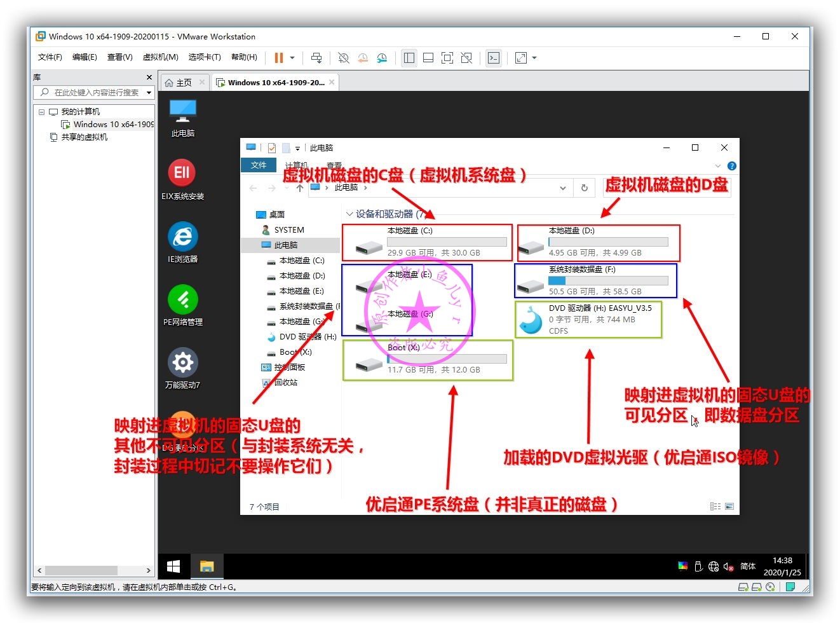Image resolution: width=840 pixels, height=623 pixels.
Task: Click the File Explorer taskbar button
Action: tap(207, 566)
